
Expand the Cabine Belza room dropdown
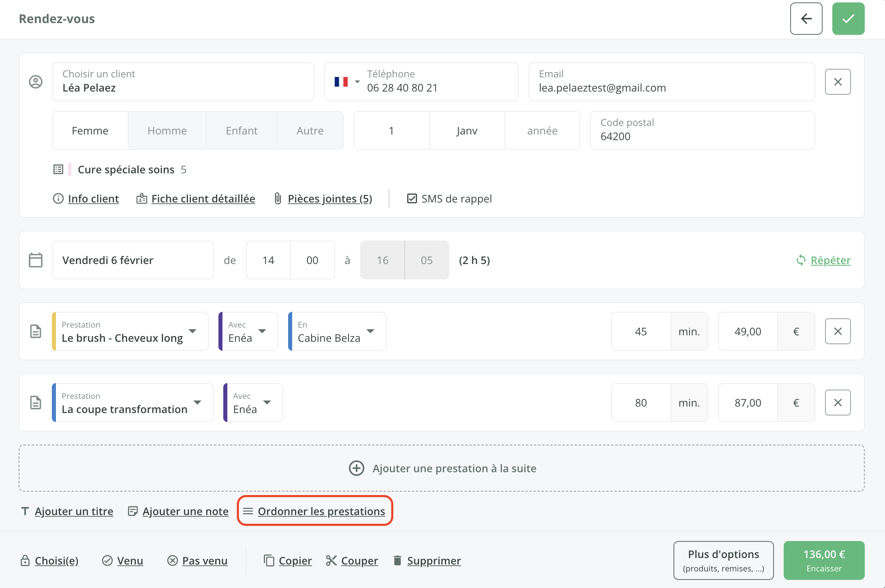tap(370, 331)
